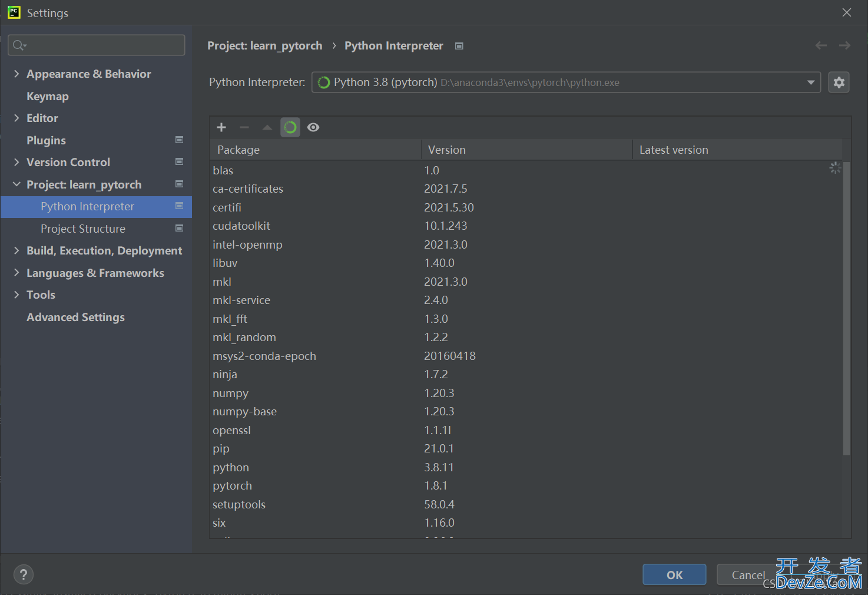
Task: Sort by Version column header
Action: pos(526,150)
